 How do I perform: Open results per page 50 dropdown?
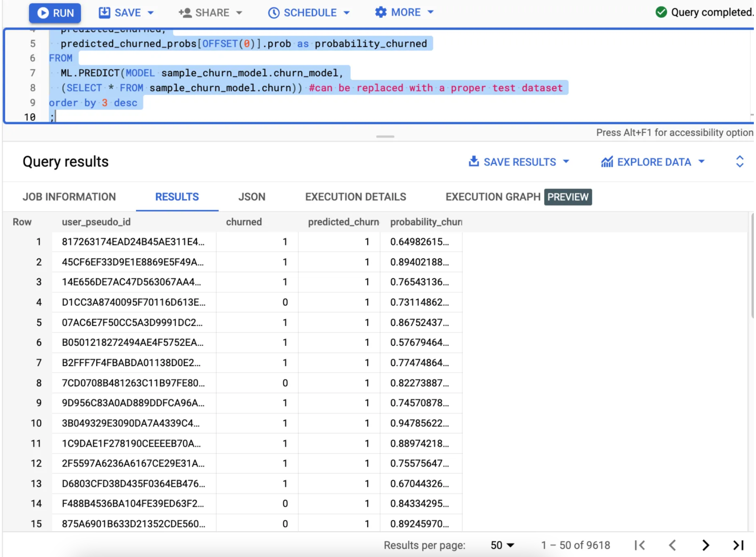coord(502,545)
